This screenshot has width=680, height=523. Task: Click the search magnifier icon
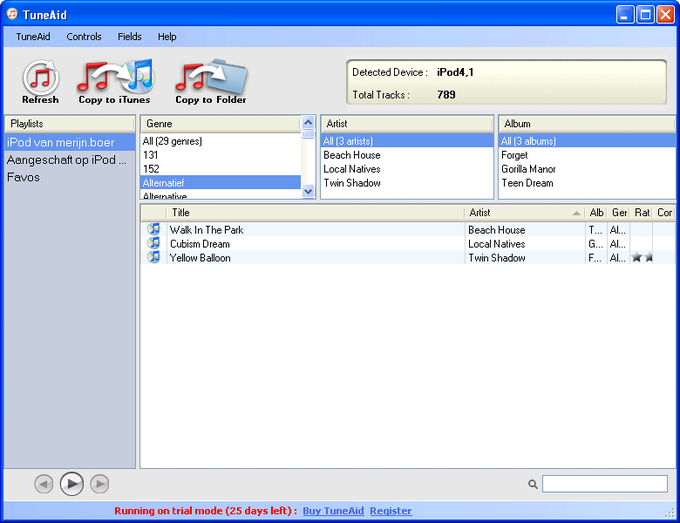click(x=533, y=484)
